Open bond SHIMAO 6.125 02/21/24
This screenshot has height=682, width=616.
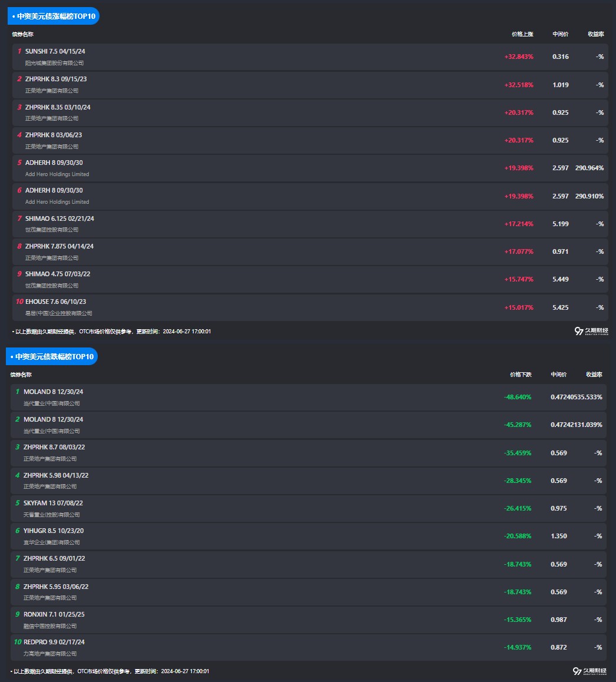point(59,218)
